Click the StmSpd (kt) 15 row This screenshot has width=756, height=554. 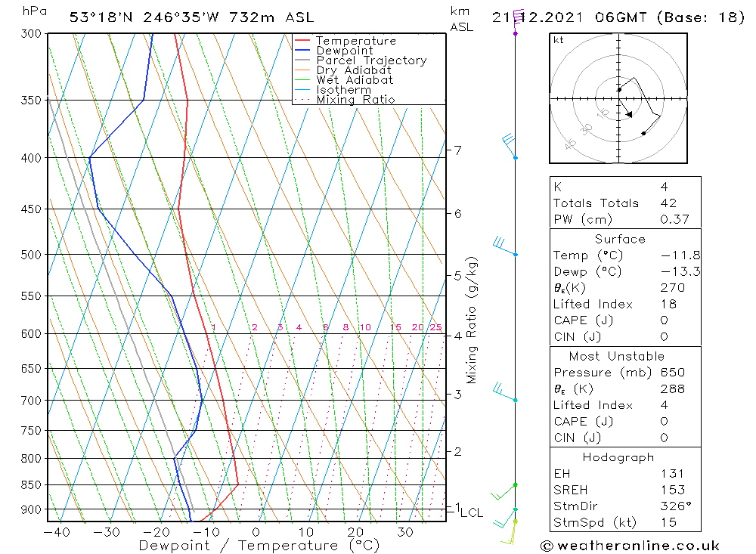(x=625, y=523)
